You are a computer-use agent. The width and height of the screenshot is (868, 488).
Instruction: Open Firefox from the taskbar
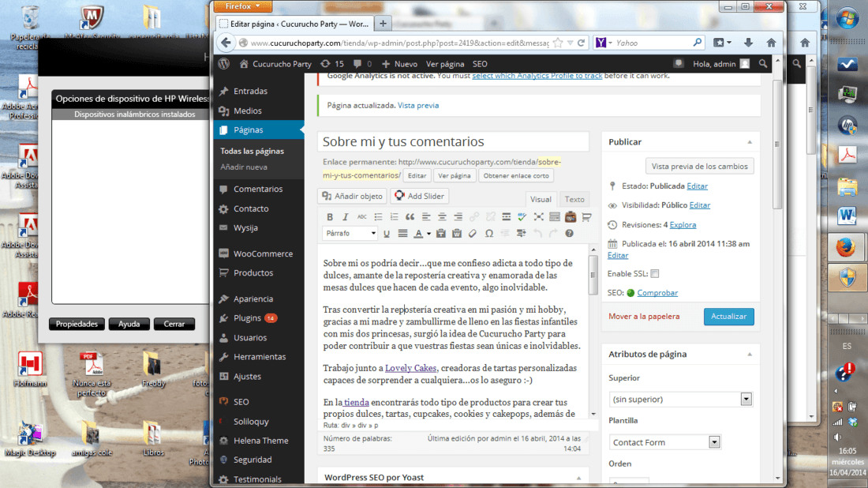pyautogui.click(x=847, y=247)
